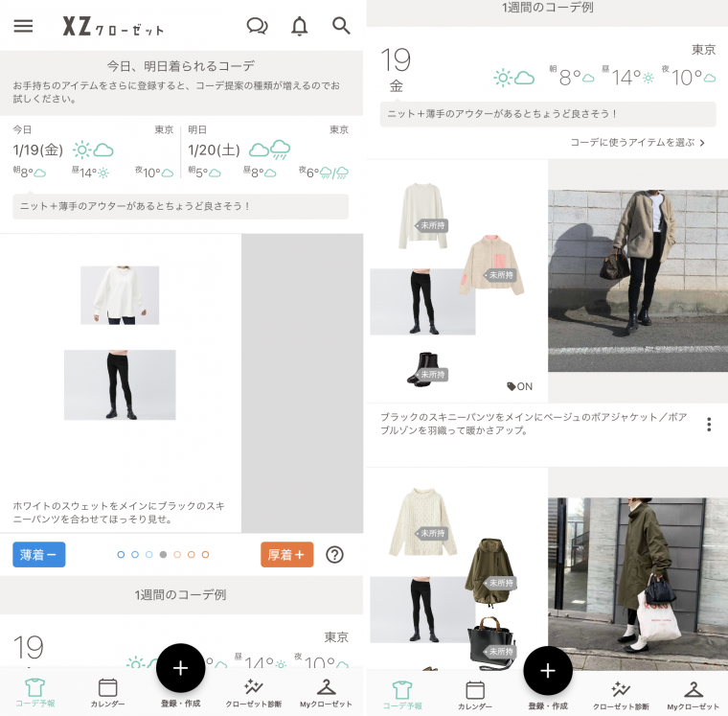Open the notifications bell
Viewport: 728px width, 716px height.
click(x=300, y=26)
